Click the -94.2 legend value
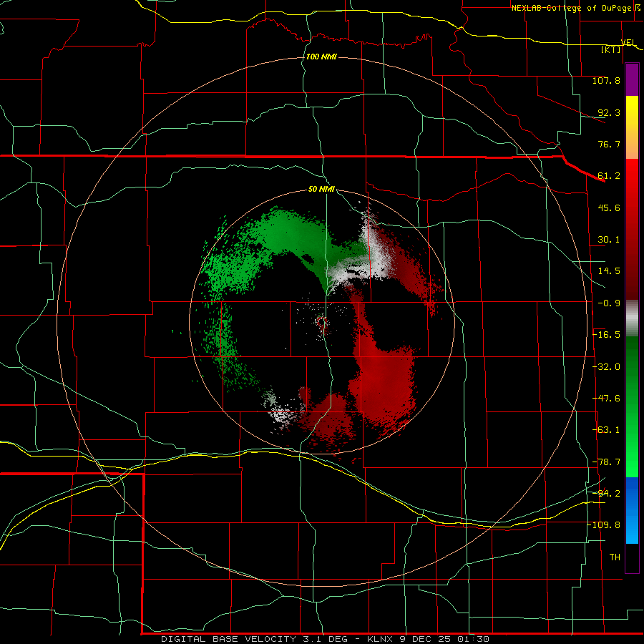The width and height of the screenshot is (644, 644). 606,493
